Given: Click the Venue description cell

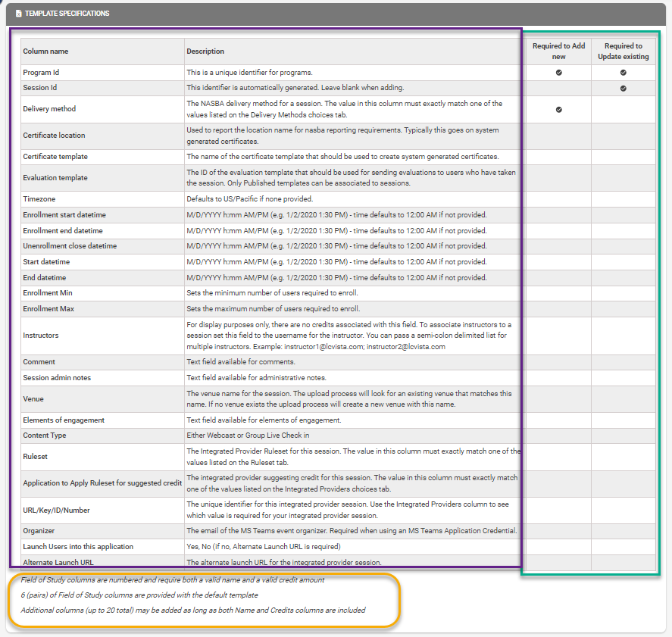Looking at the screenshot, I should click(x=349, y=399).
